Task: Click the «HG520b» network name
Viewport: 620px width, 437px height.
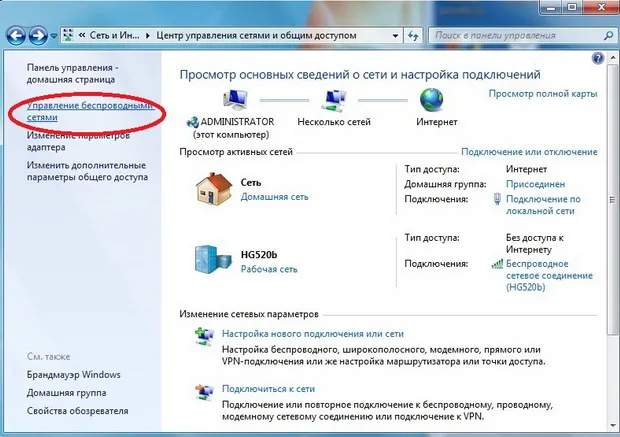Action: [259, 255]
